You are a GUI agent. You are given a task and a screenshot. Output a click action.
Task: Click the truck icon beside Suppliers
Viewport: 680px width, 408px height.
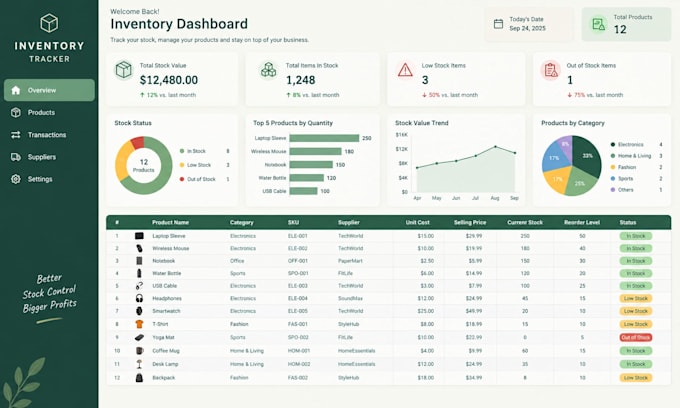pos(16,157)
